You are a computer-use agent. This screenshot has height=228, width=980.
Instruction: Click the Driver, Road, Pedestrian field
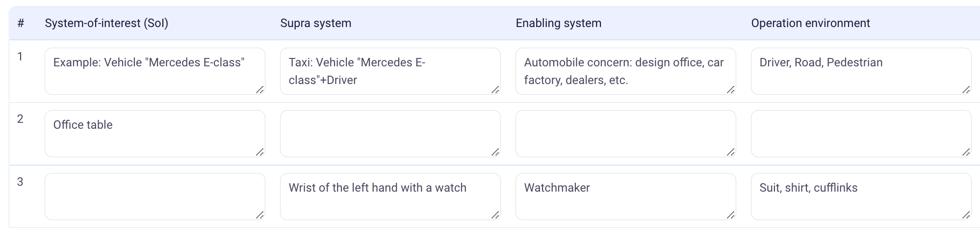click(861, 71)
